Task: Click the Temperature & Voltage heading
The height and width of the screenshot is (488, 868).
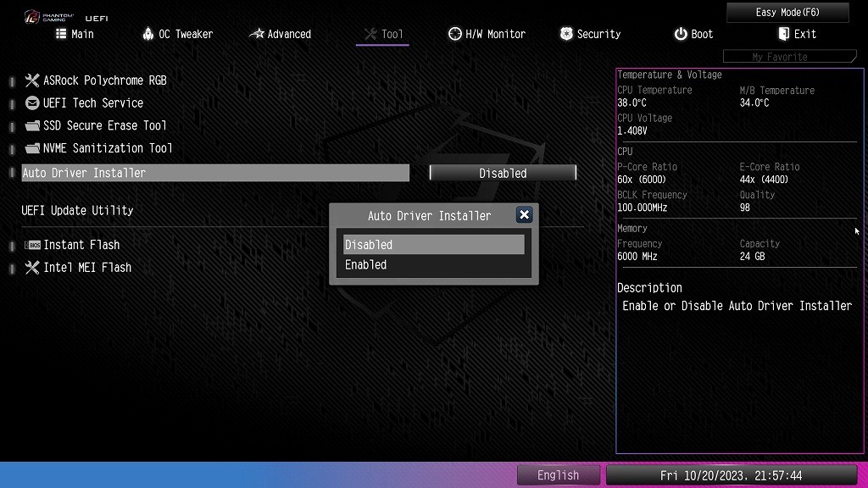Action: [x=670, y=75]
